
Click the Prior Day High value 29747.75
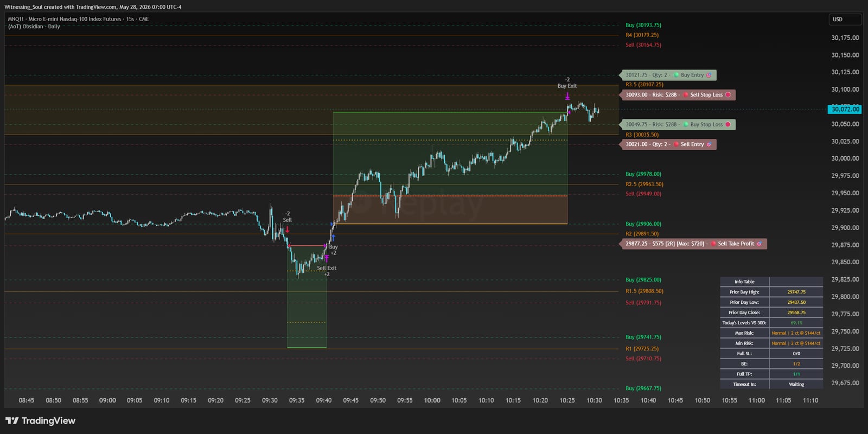coord(796,292)
